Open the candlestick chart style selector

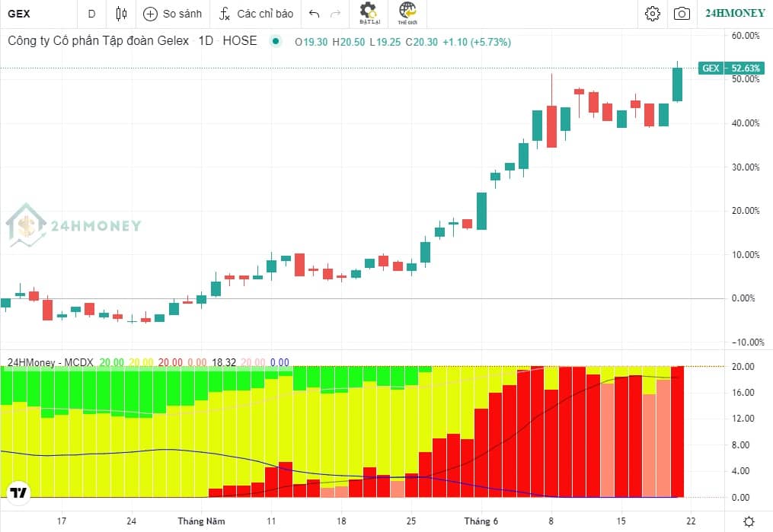pyautogui.click(x=121, y=14)
